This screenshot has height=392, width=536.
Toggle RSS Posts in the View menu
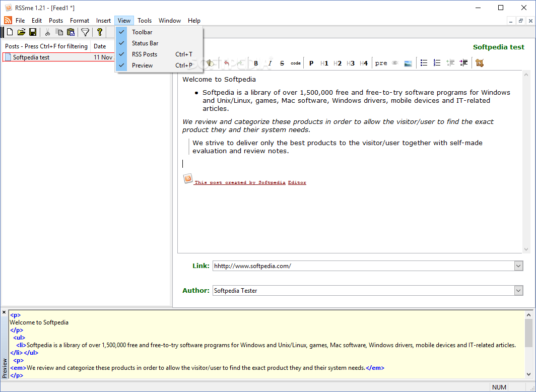(159, 54)
